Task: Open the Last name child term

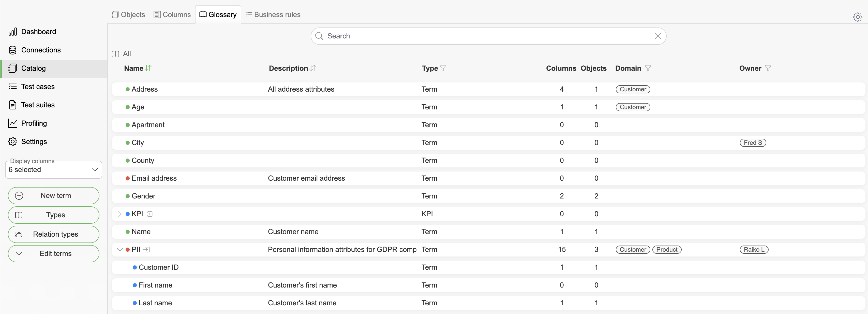Action: click(155, 303)
